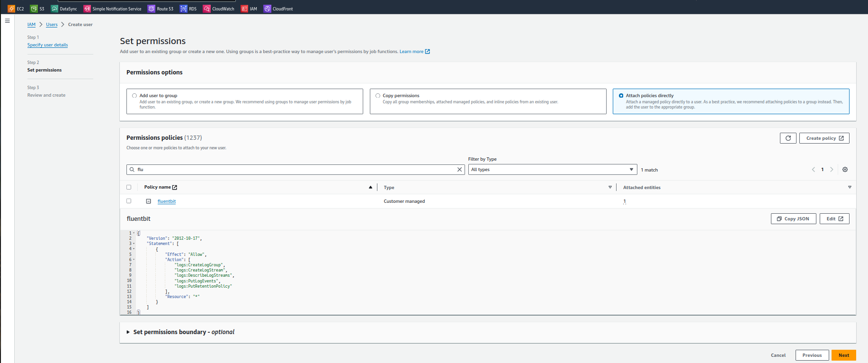The width and height of the screenshot is (868, 363).
Task: Open the EC2 service shortcut icon
Action: 11,9
